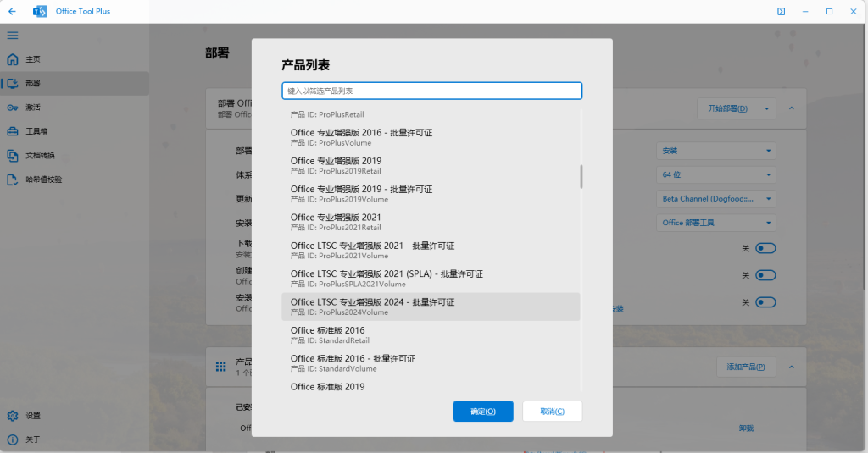Select the ProPlusRetail product ID row
Image resolution: width=868 pixels, height=453 pixels.
coord(431,114)
